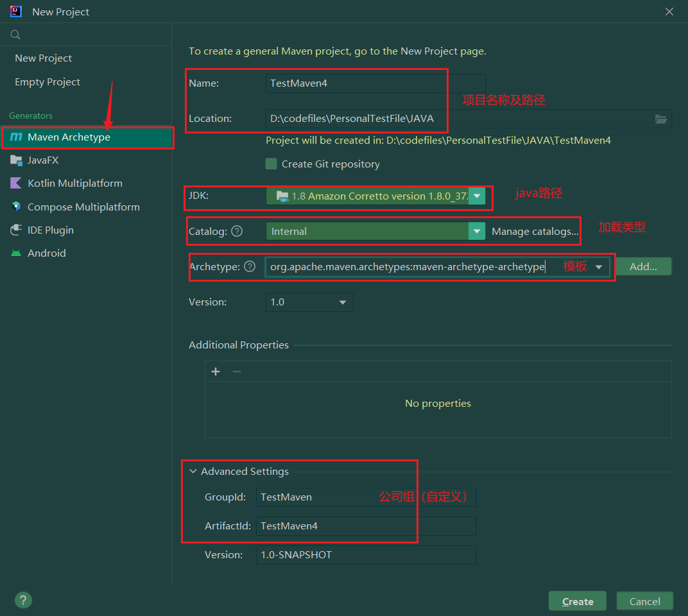
Task: Add a property with the plus icon
Action: click(216, 372)
